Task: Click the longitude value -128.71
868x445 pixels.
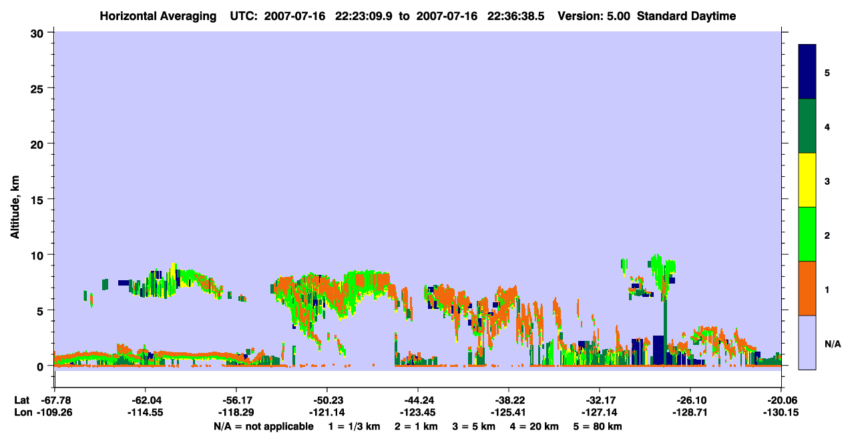Action: 690,413
